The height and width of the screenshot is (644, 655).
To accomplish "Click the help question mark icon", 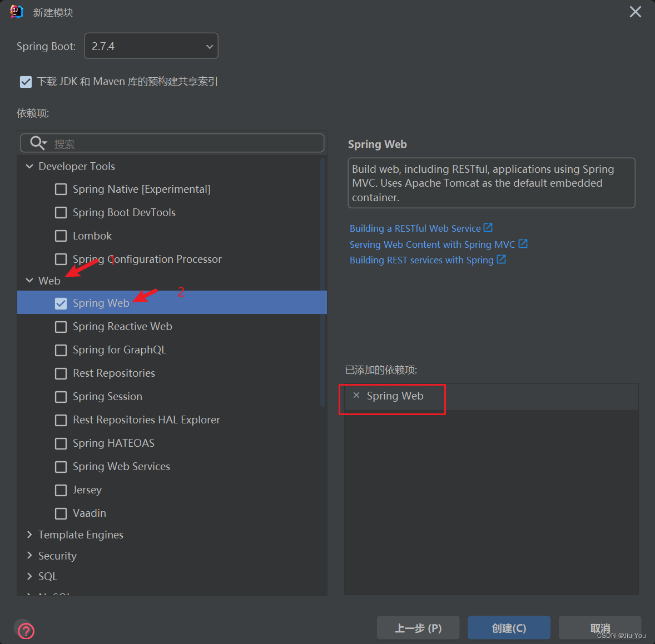I will pyautogui.click(x=26, y=630).
